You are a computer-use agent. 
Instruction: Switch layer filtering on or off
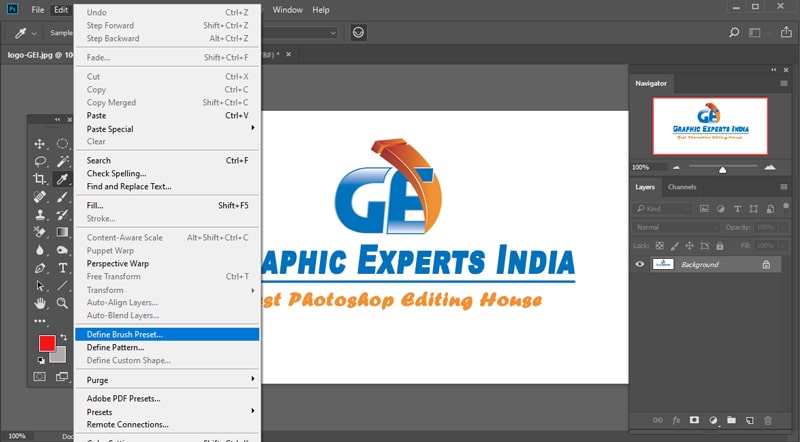point(786,206)
